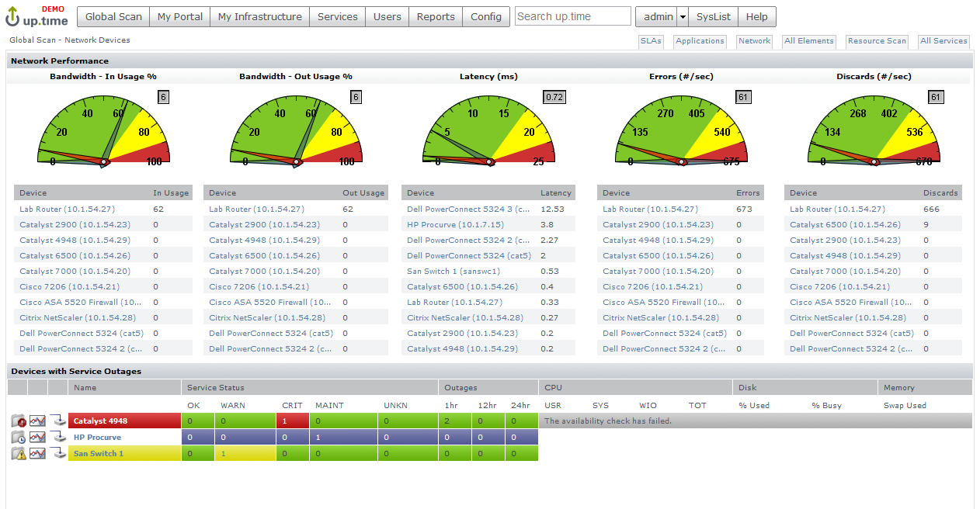The height and width of the screenshot is (509, 980).
Task: Click the Errors per second gauge
Action: [681, 130]
